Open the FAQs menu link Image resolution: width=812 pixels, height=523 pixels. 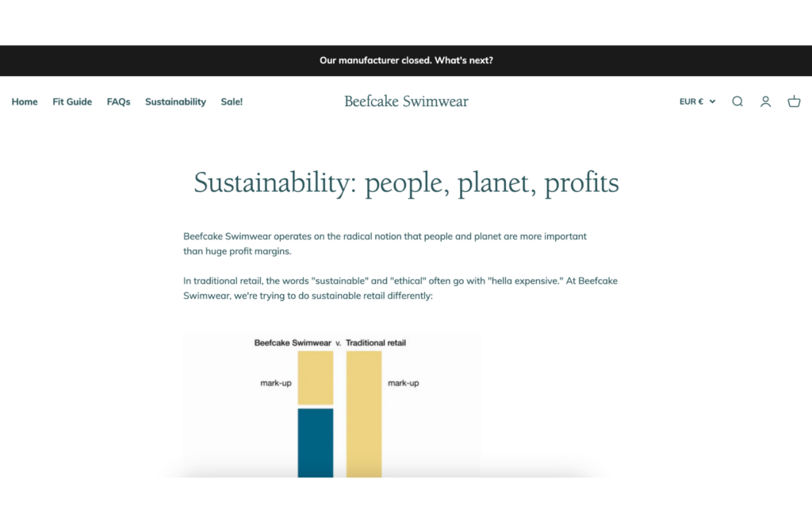coord(119,102)
